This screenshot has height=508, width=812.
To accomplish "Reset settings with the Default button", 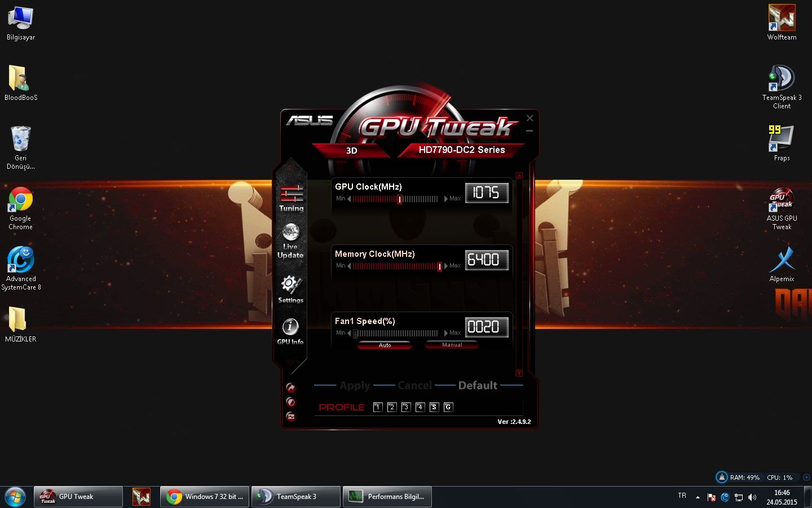I will tap(478, 386).
